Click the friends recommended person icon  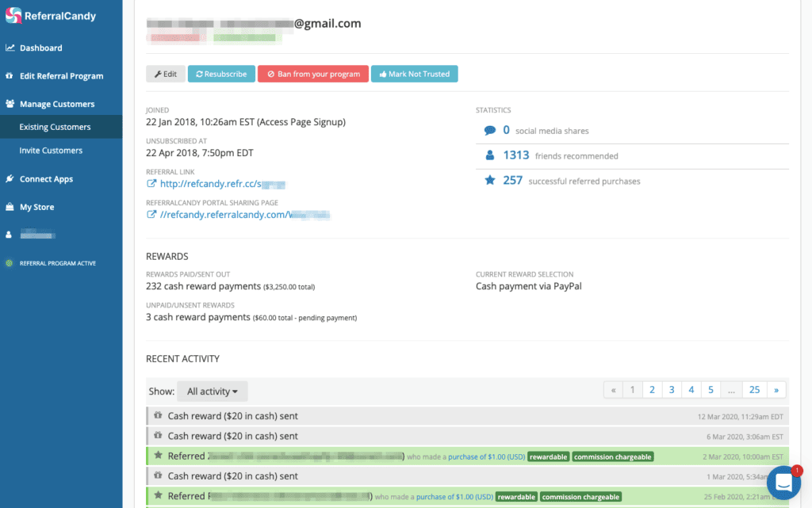pos(490,155)
